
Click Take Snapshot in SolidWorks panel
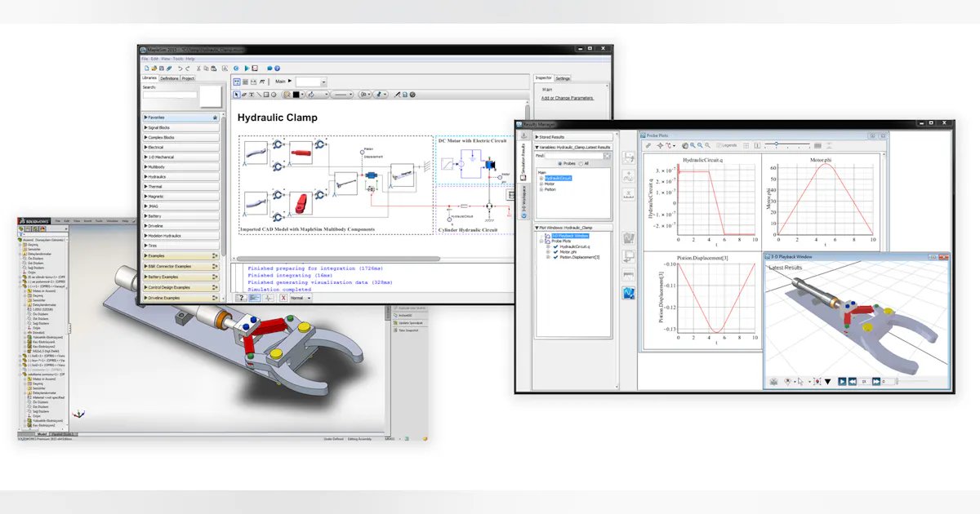pos(408,330)
